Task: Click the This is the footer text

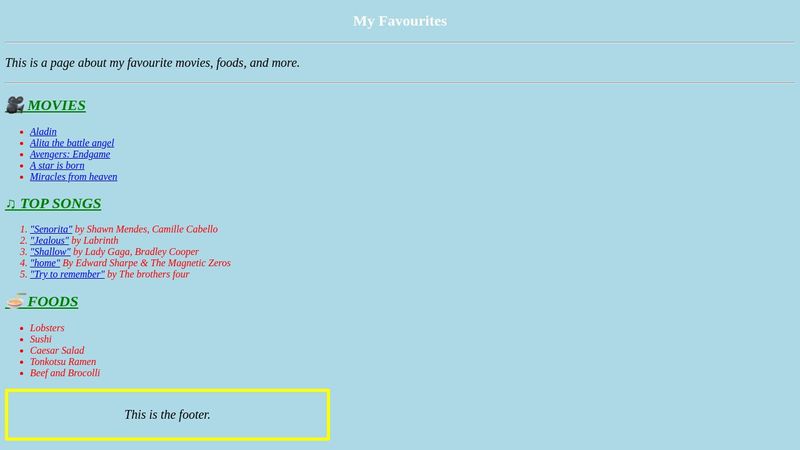Action: click(x=167, y=415)
